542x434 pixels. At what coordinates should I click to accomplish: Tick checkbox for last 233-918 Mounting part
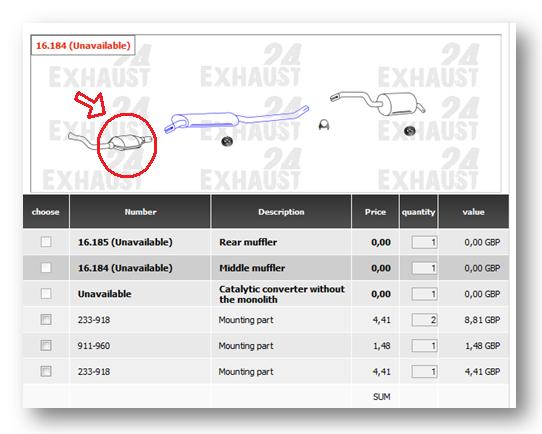click(x=46, y=371)
